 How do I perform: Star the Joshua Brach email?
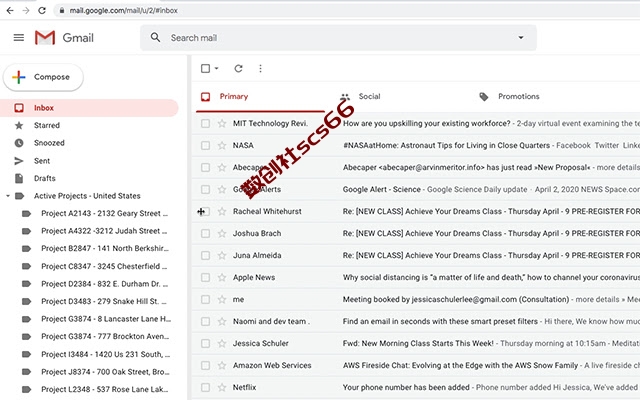tap(222, 233)
